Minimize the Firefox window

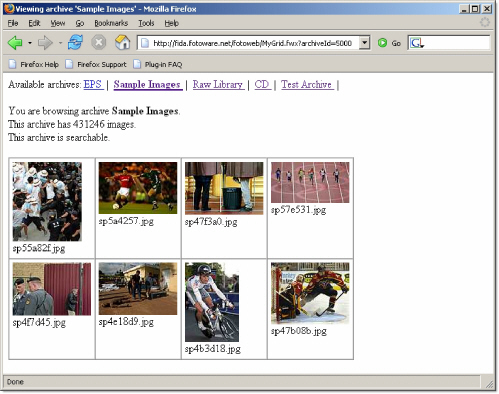[464, 9]
